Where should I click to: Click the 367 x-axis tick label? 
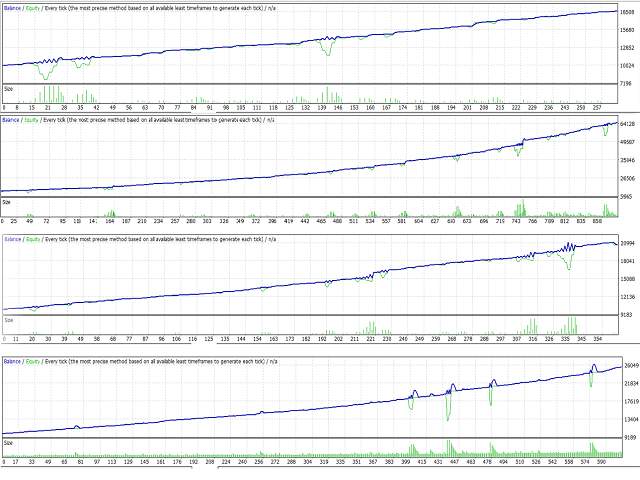click(373, 462)
